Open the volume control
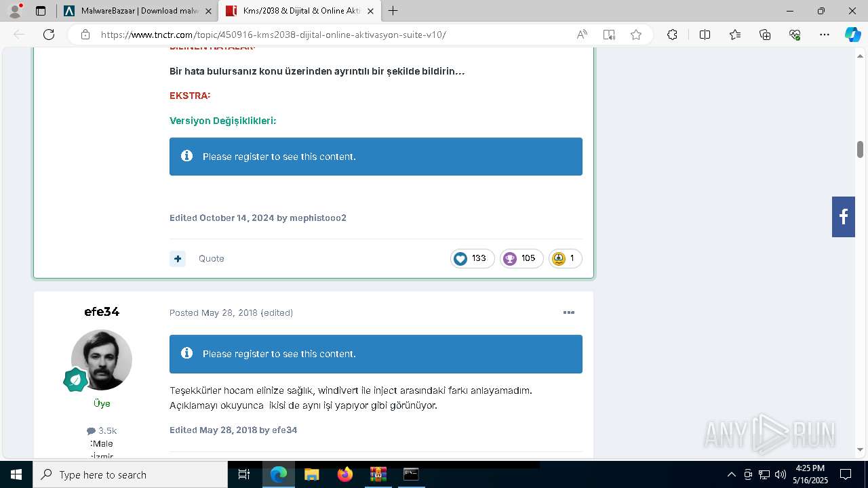The image size is (868, 488). [x=780, y=474]
